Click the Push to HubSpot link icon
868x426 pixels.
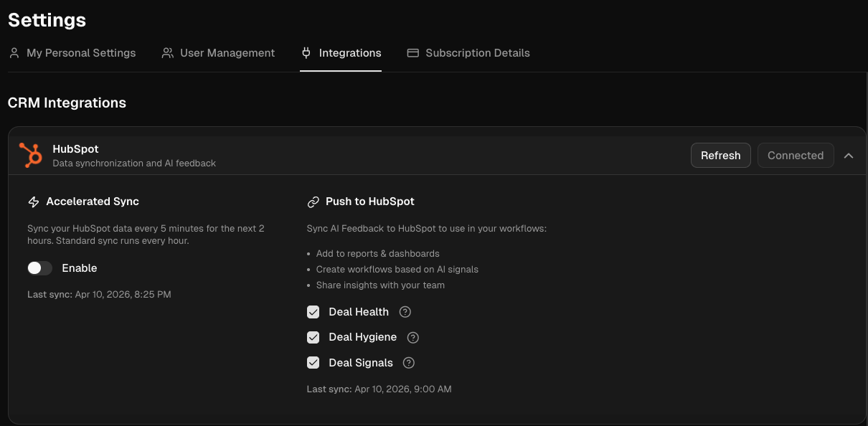[x=313, y=202]
